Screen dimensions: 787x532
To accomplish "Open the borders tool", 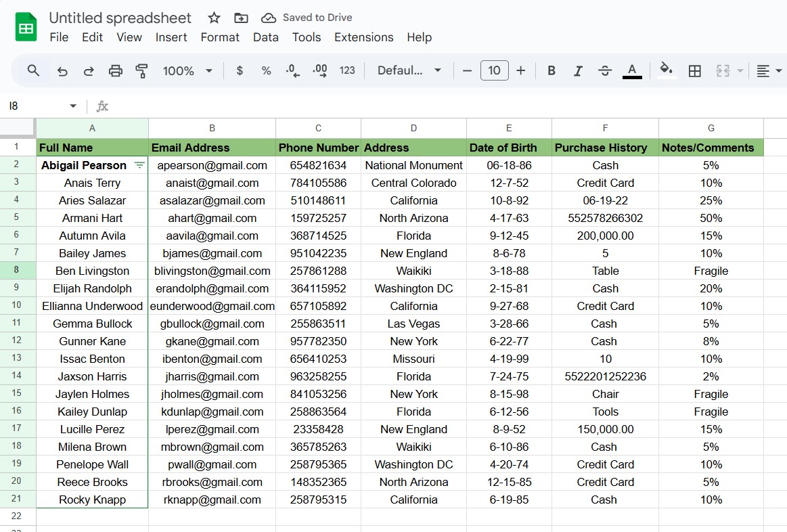I will click(x=695, y=71).
